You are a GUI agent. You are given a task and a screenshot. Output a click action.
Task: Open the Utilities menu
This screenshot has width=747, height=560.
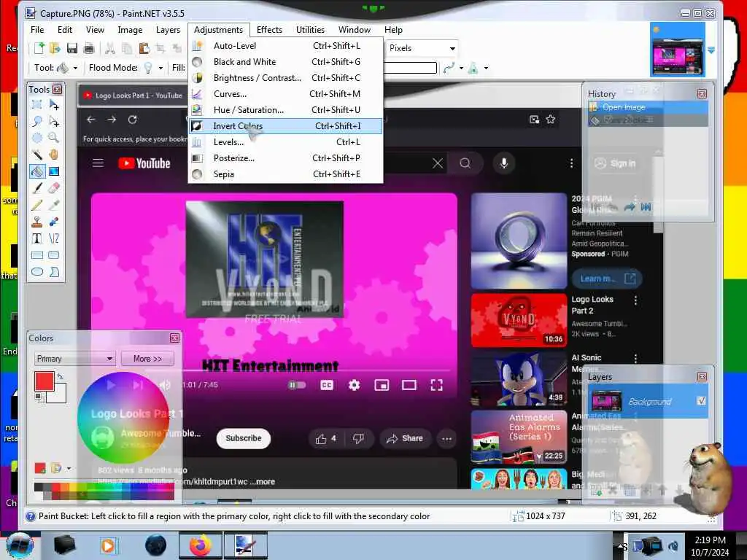310,29
